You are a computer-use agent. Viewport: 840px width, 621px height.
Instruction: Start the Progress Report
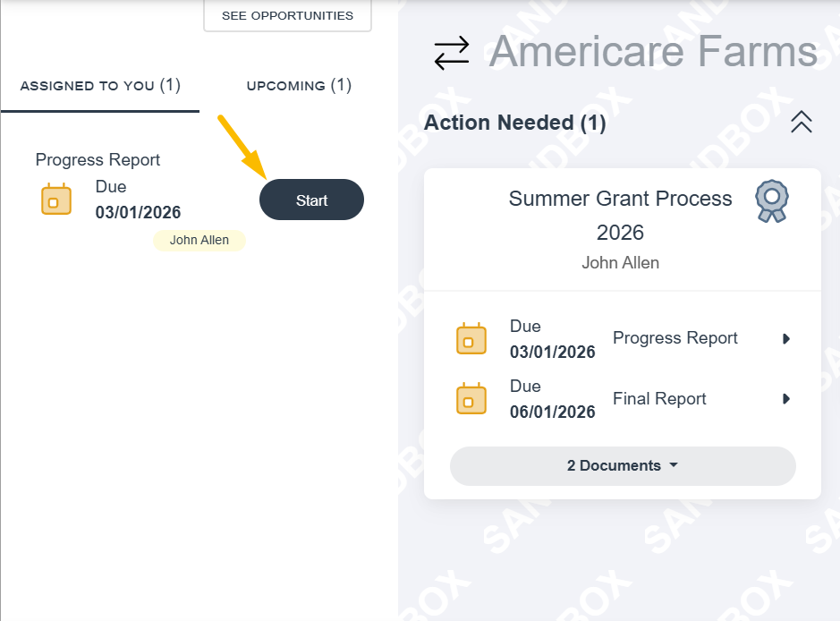(x=312, y=200)
